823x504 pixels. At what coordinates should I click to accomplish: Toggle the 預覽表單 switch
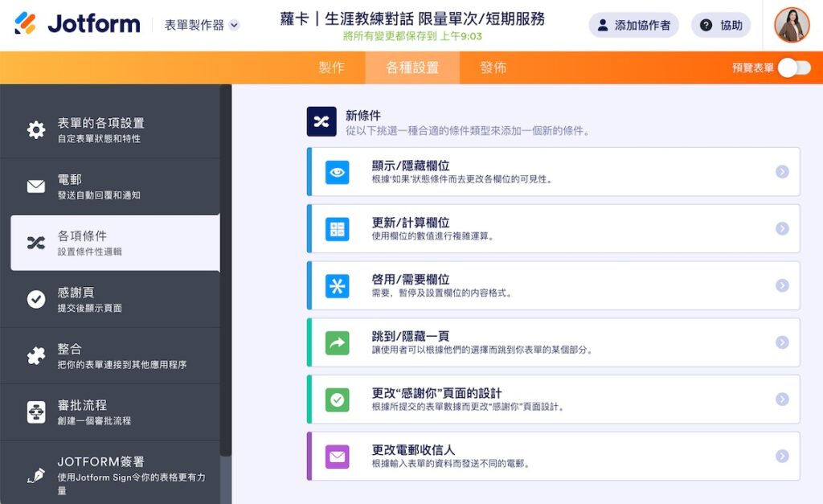(794, 68)
